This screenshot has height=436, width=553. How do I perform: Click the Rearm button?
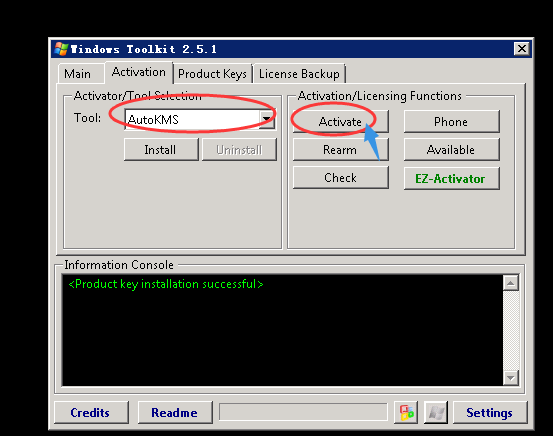click(341, 150)
